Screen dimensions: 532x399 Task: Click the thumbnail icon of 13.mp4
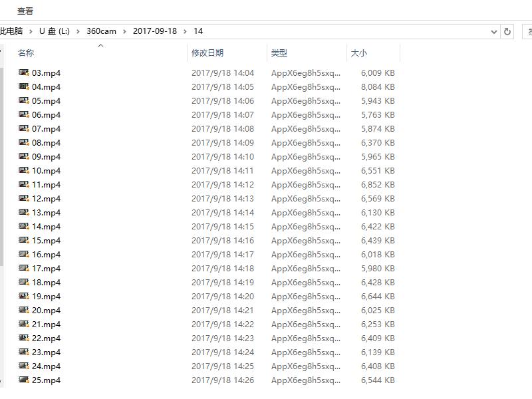click(23, 212)
